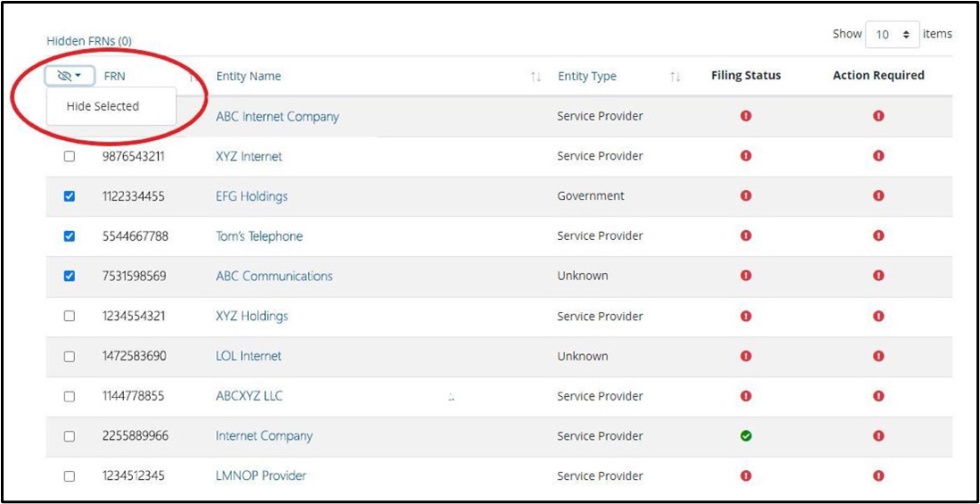Check the LOL Internet row checkbox
The width and height of the screenshot is (980, 504).
pos(70,356)
